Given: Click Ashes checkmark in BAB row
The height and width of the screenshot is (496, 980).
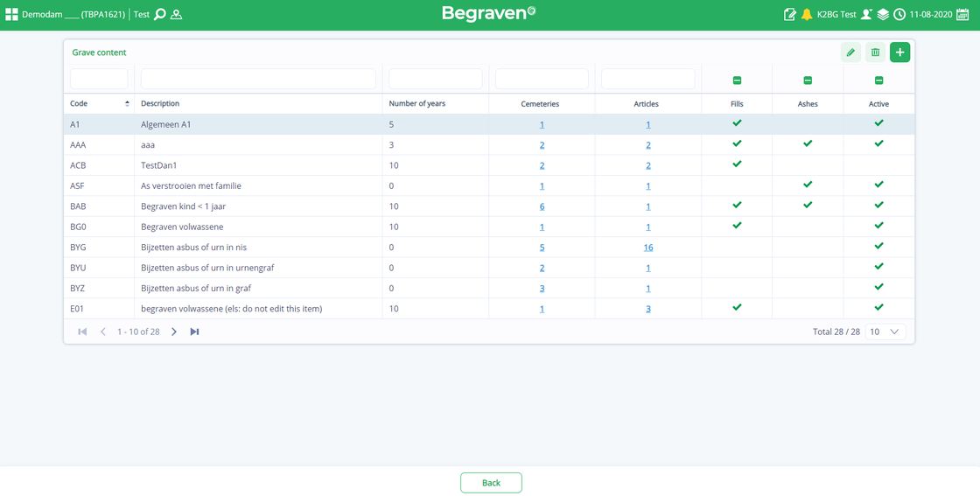Looking at the screenshot, I should (808, 205).
